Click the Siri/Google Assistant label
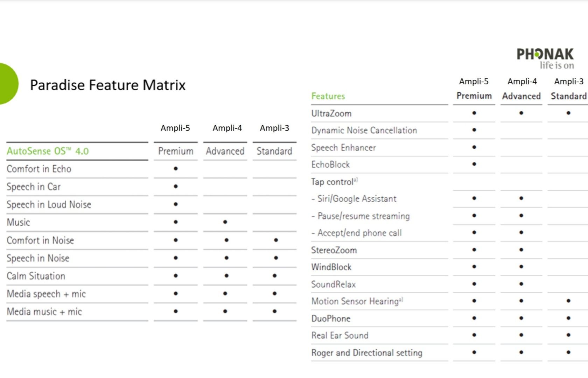 [354, 199]
